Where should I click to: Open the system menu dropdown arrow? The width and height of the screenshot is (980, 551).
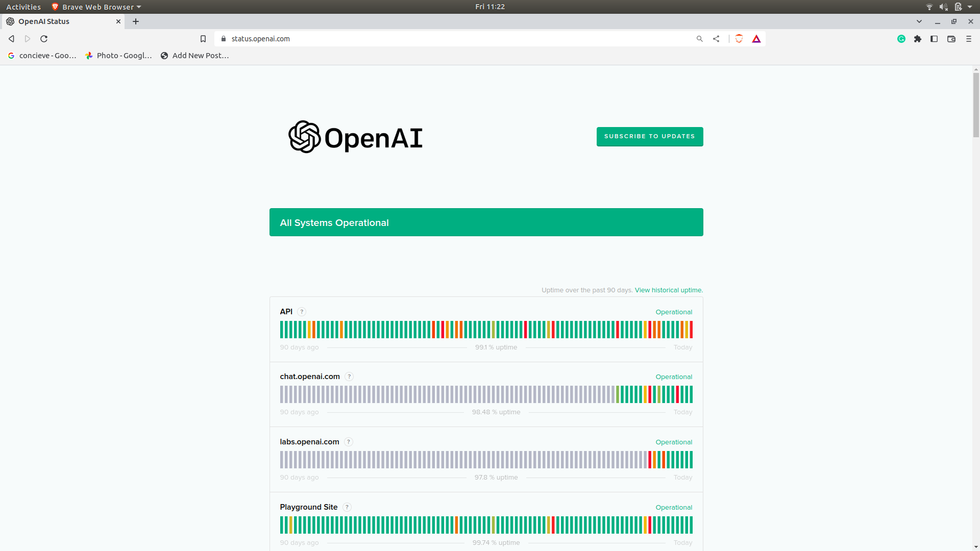[x=970, y=7]
